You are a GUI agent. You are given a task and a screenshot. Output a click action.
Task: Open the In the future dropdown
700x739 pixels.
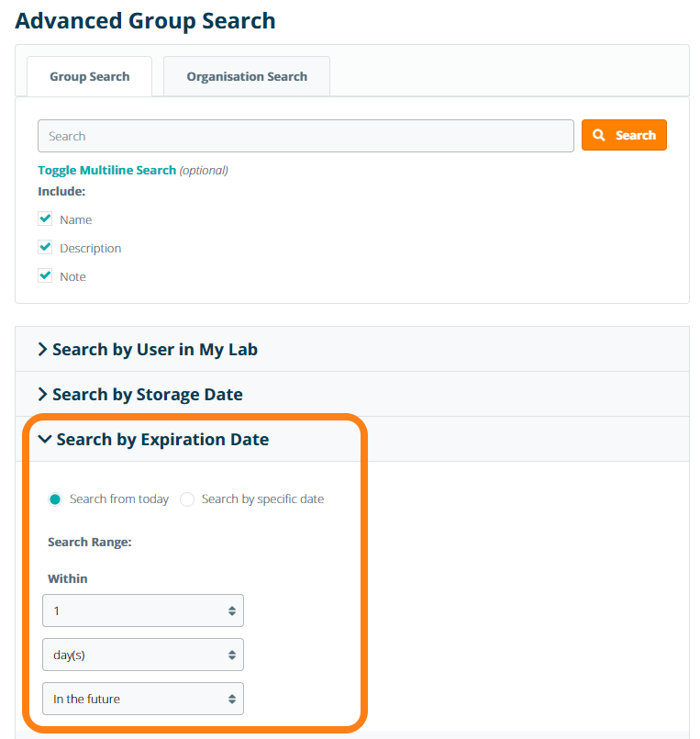pos(143,699)
